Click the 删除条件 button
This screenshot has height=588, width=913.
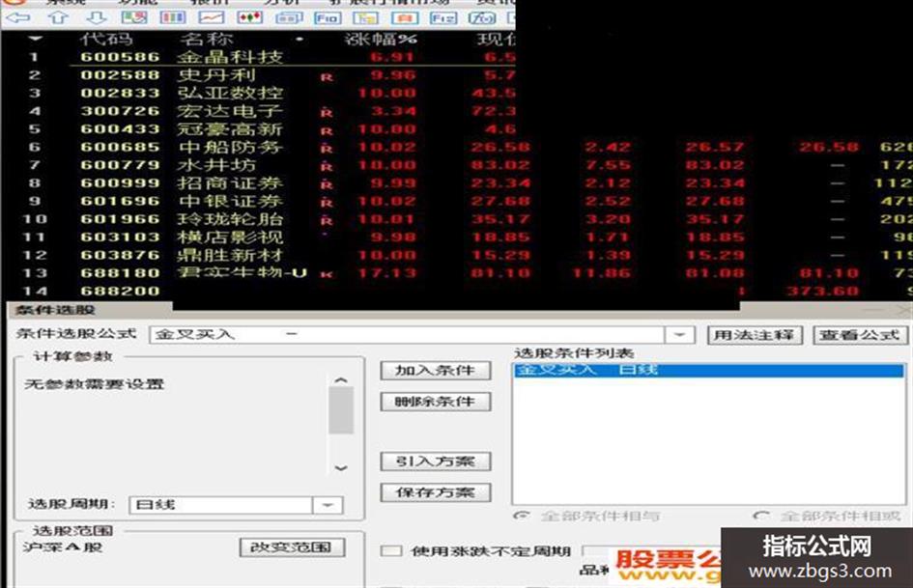pyautogui.click(x=436, y=402)
